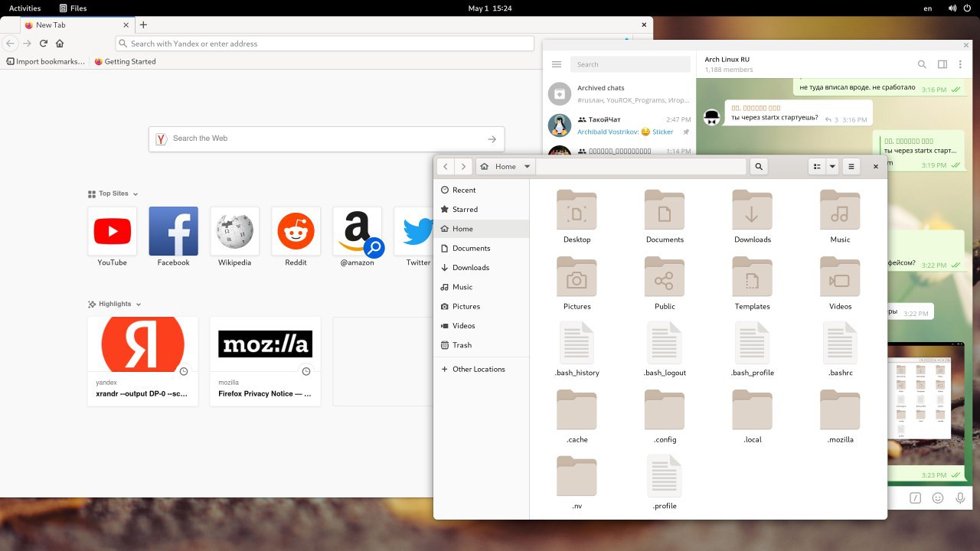
Task: Open the Files app menu in top bar
Action: (x=73, y=8)
